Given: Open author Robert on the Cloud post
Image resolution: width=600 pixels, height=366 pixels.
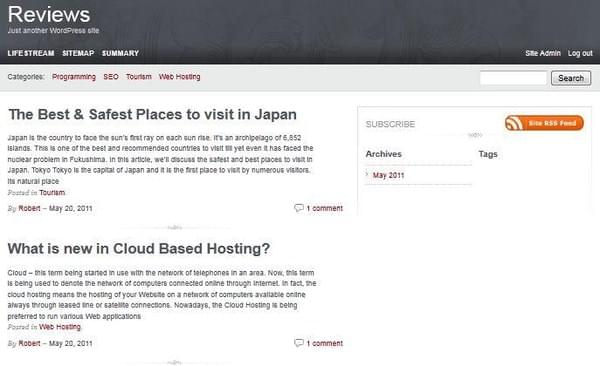Looking at the screenshot, I should pos(29,343).
